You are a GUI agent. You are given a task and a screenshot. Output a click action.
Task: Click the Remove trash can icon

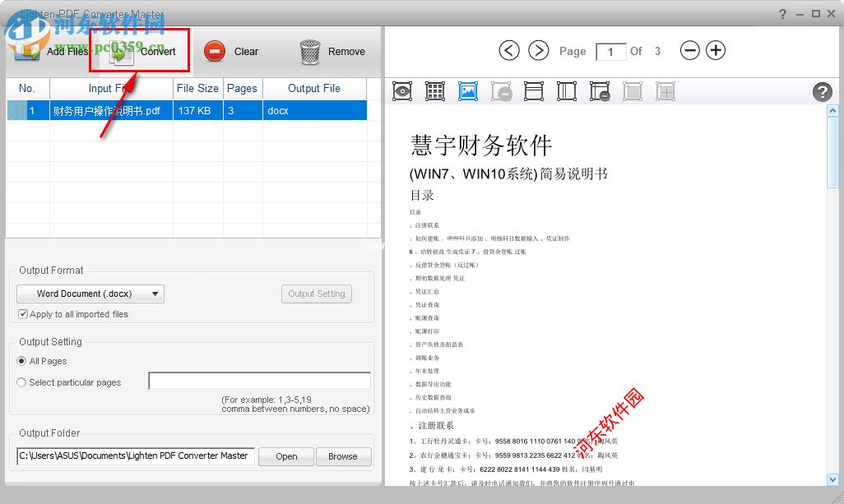310,52
